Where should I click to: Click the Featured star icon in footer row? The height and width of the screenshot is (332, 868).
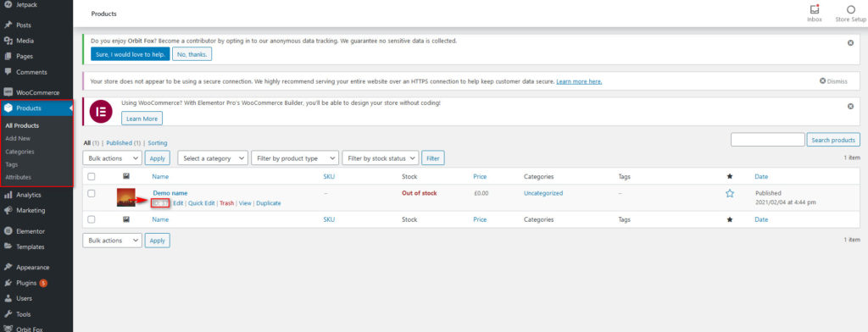coord(730,219)
